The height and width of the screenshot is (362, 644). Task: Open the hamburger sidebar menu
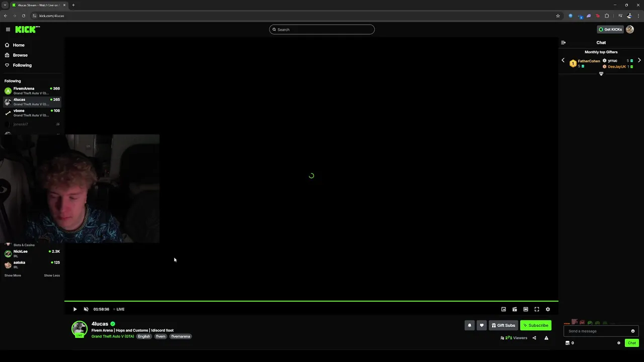pos(8,29)
